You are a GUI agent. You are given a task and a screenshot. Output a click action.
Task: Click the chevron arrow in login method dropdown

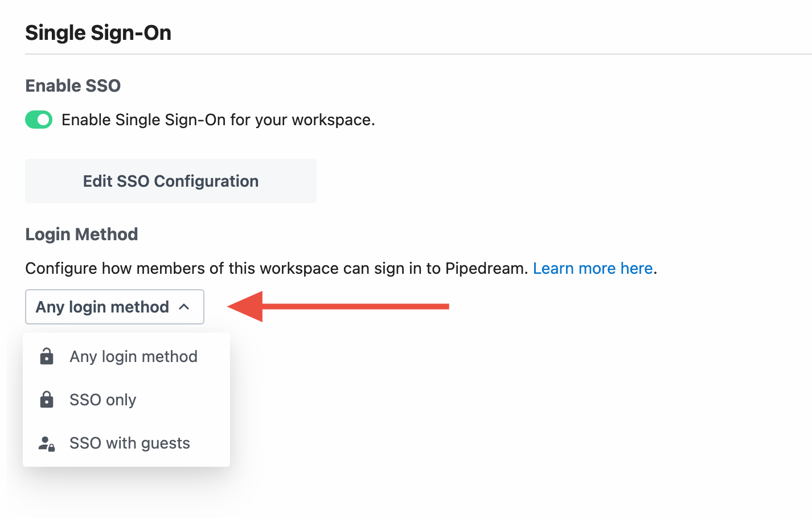[184, 307]
